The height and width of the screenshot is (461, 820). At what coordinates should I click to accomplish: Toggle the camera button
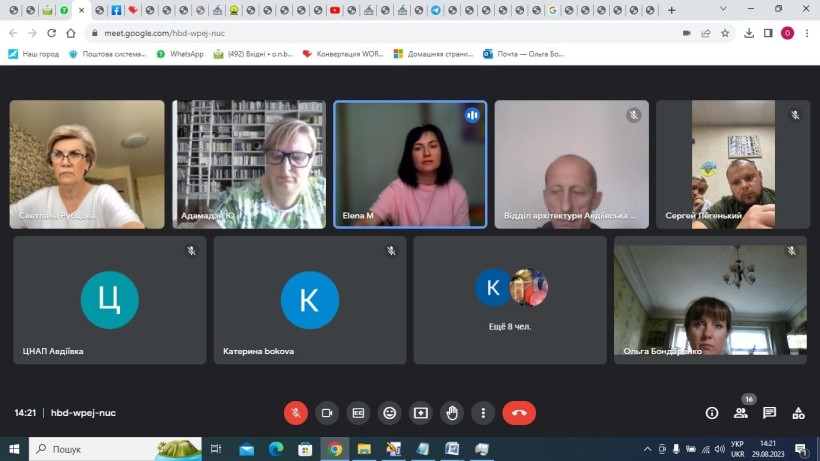[327, 412]
